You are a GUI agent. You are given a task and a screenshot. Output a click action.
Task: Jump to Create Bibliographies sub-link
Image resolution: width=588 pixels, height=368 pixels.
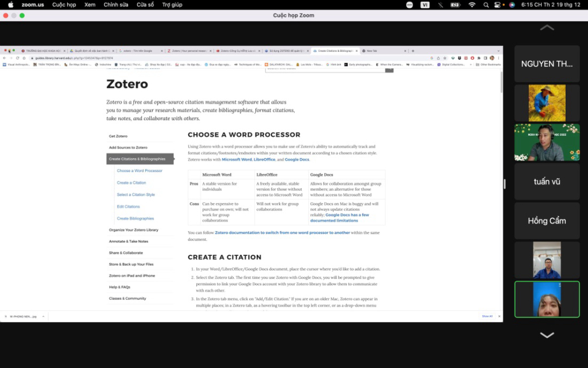pyautogui.click(x=136, y=218)
